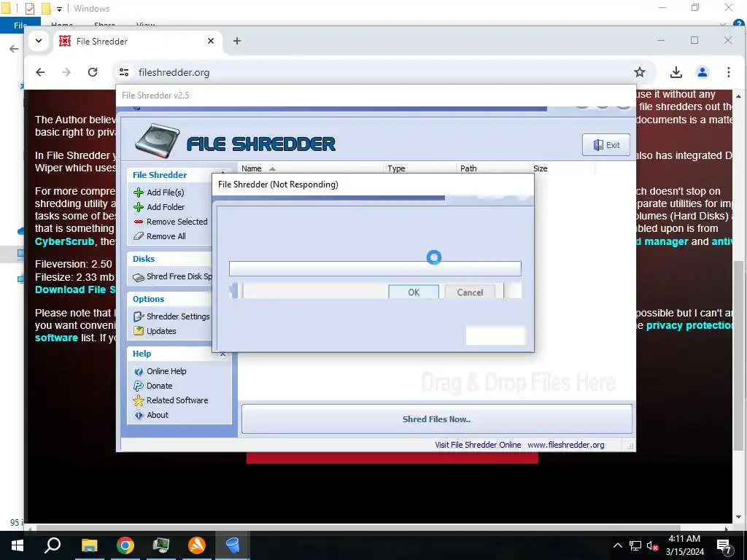Click the About info icon
747x560 pixels.
(138, 415)
